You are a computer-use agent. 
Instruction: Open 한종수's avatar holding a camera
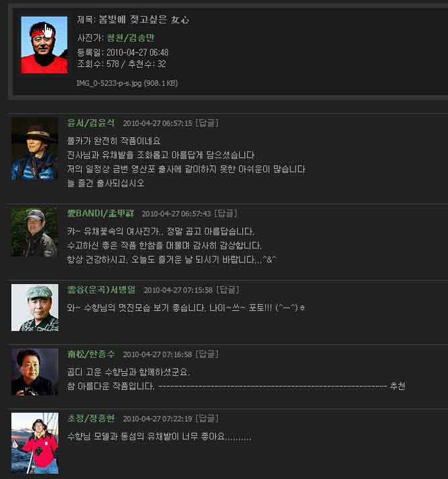coord(34,372)
